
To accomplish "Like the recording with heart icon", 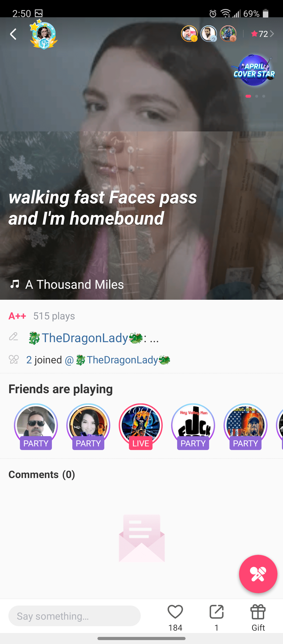I will [175, 612].
